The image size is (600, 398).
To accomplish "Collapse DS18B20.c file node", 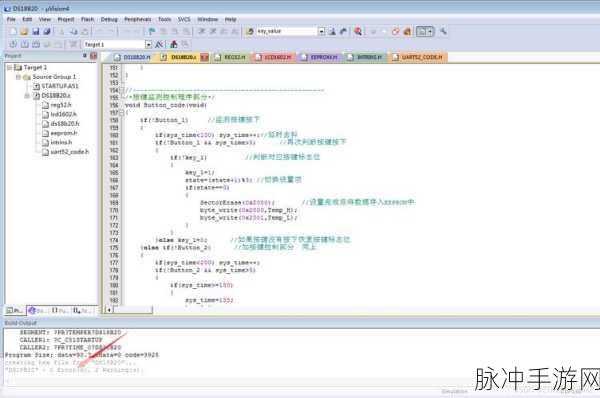I will tap(27, 95).
